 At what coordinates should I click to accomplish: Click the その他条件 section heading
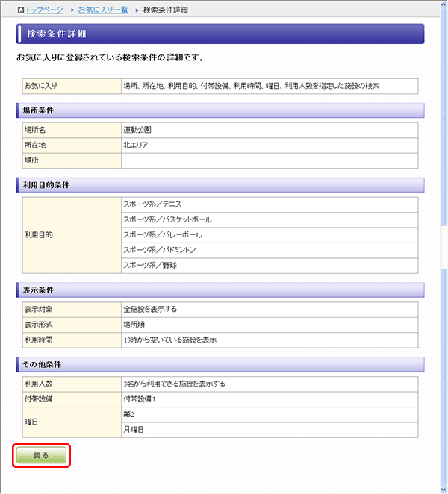220,364
